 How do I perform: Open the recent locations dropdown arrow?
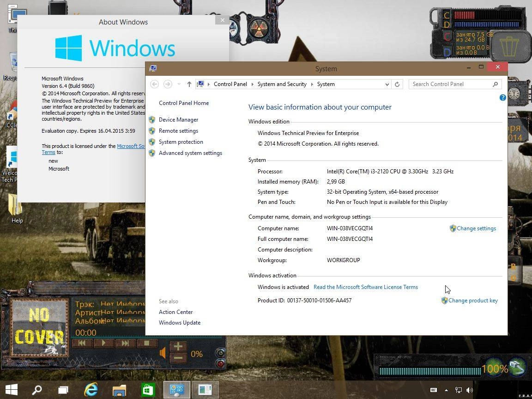tap(179, 84)
